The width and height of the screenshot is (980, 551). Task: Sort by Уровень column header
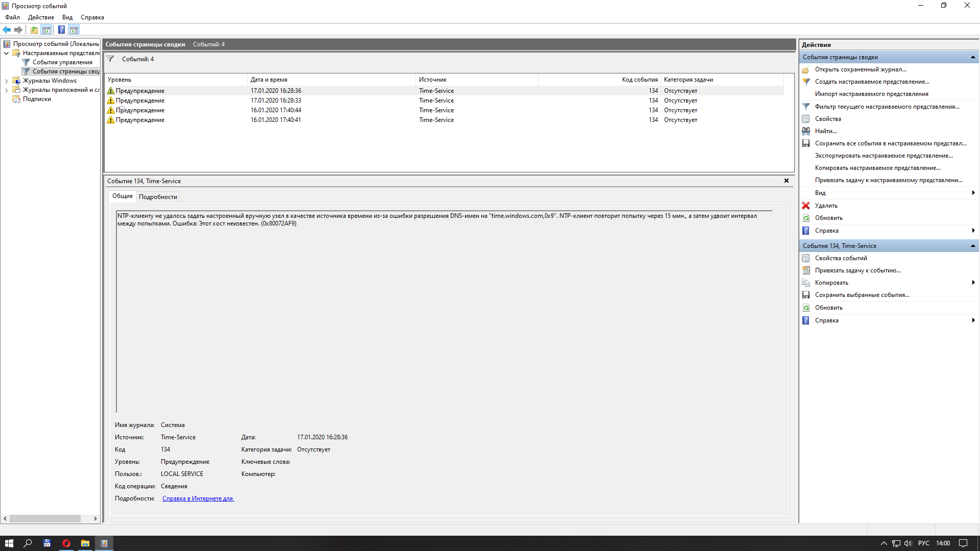click(x=176, y=80)
